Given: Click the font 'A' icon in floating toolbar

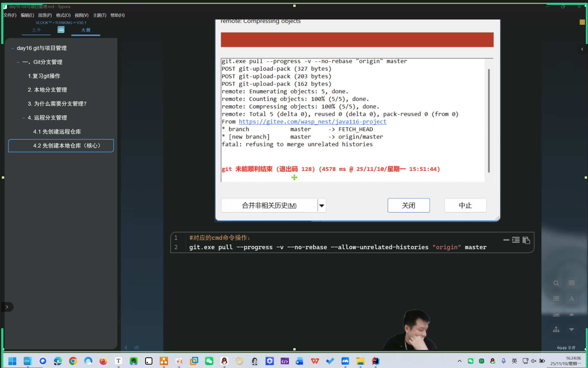Looking at the screenshot, I should pos(572,299).
